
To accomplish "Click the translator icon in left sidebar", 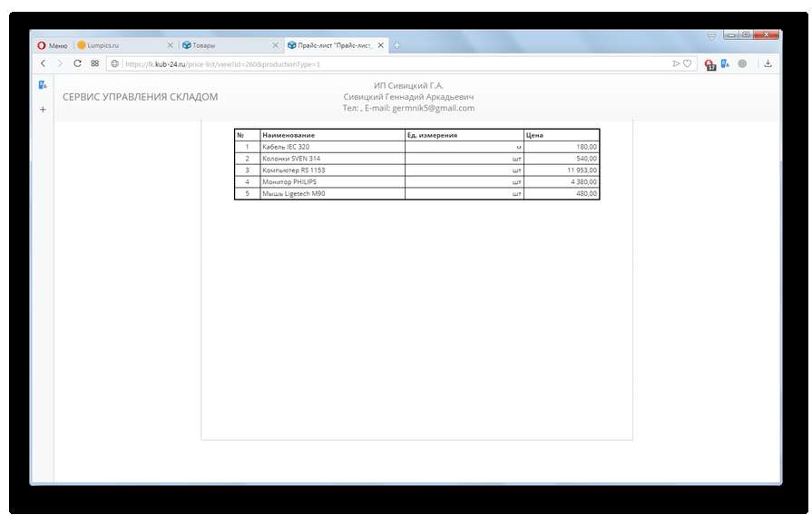I will (x=43, y=84).
